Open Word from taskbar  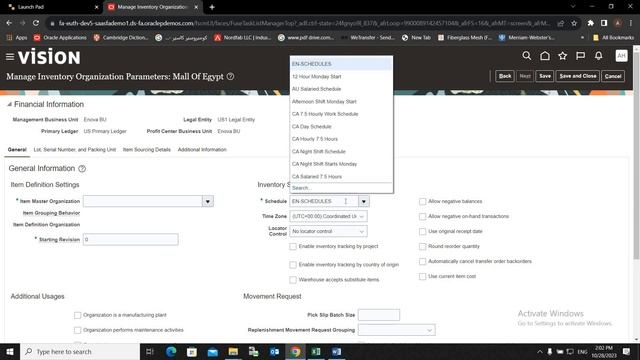pos(336,351)
